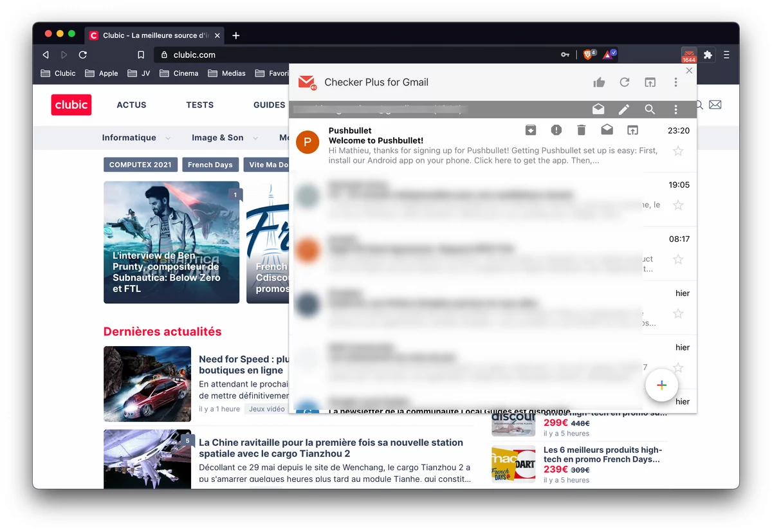This screenshot has height=532, width=772.
Task: Click the browser forward arrow
Action: (64, 55)
